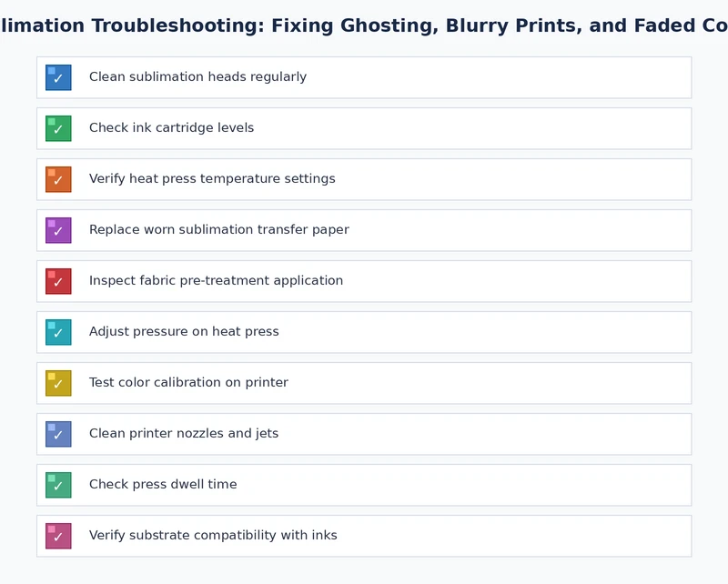Click the orange checkmark icon for temperature settings

[x=58, y=179]
